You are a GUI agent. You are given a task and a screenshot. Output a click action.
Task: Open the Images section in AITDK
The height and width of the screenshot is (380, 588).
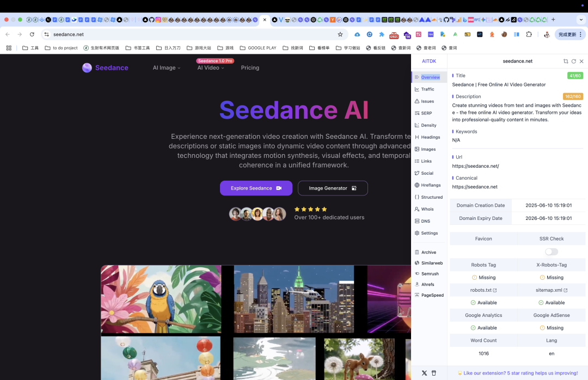point(430,149)
